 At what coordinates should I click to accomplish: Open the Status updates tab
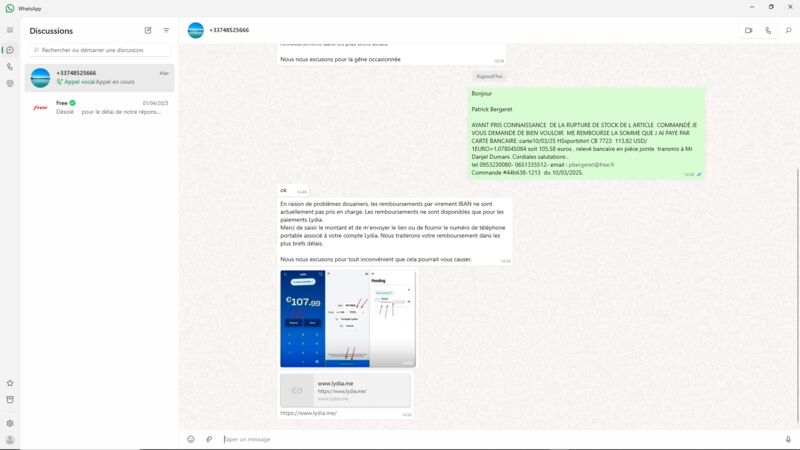click(x=10, y=84)
